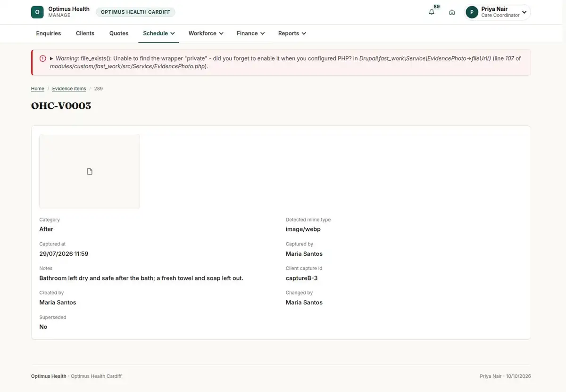Click Maria Santos under Changed by
The width and height of the screenshot is (566, 392).
click(x=304, y=302)
